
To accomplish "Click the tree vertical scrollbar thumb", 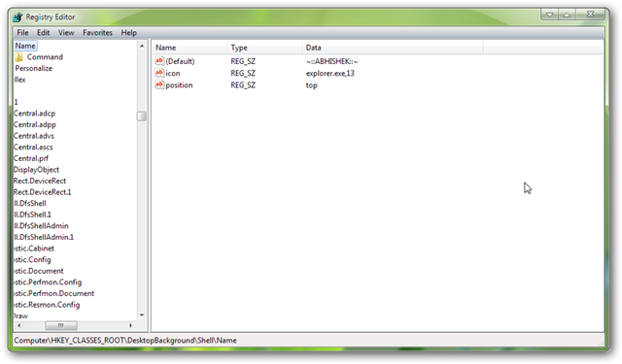I will [x=142, y=116].
